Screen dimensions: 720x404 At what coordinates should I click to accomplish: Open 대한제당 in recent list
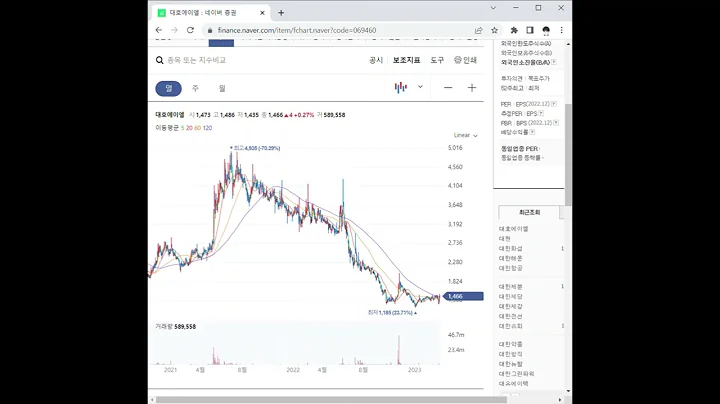tap(511, 297)
